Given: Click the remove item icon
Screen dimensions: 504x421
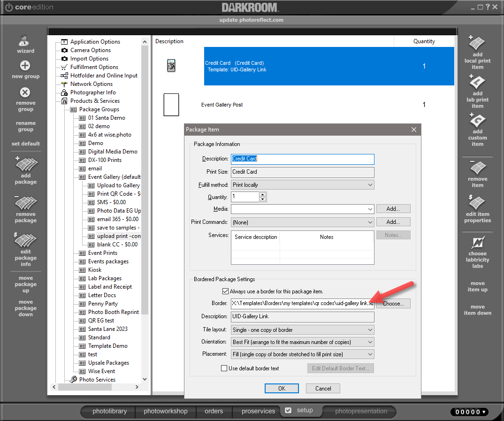Looking at the screenshot, I should point(477,168).
